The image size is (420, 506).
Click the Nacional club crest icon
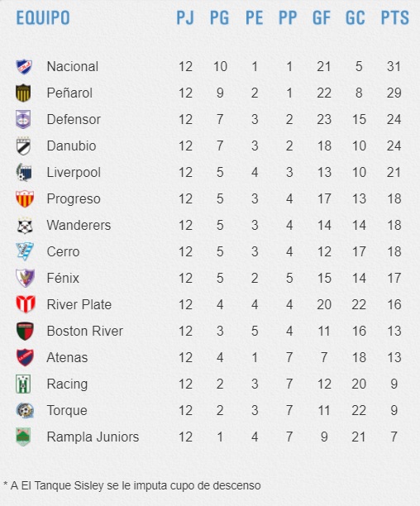pos(24,67)
